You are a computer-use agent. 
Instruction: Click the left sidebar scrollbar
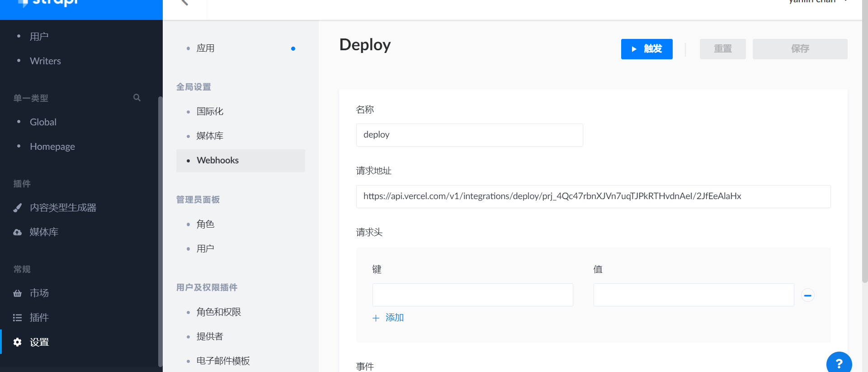tap(160, 231)
